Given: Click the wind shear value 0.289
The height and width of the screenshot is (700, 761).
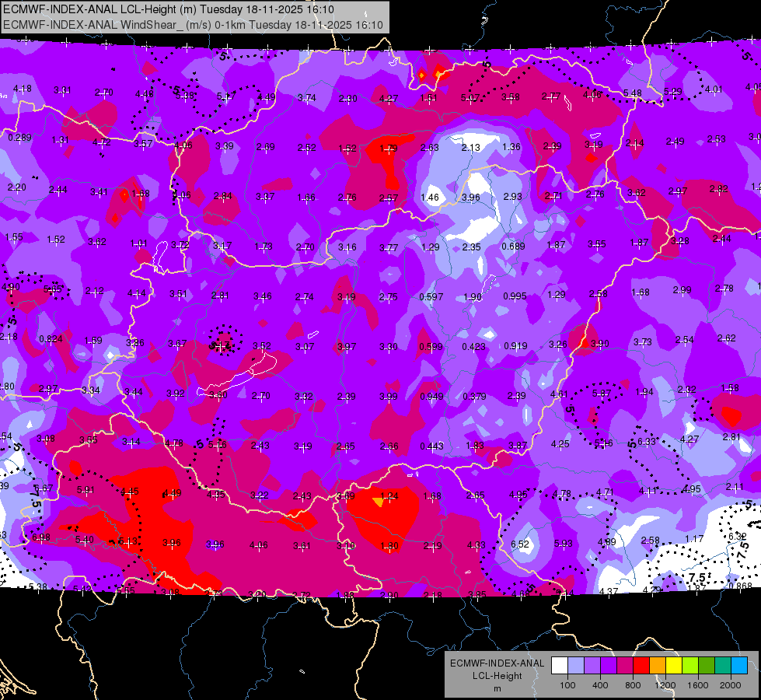Looking at the screenshot, I should tap(19, 138).
